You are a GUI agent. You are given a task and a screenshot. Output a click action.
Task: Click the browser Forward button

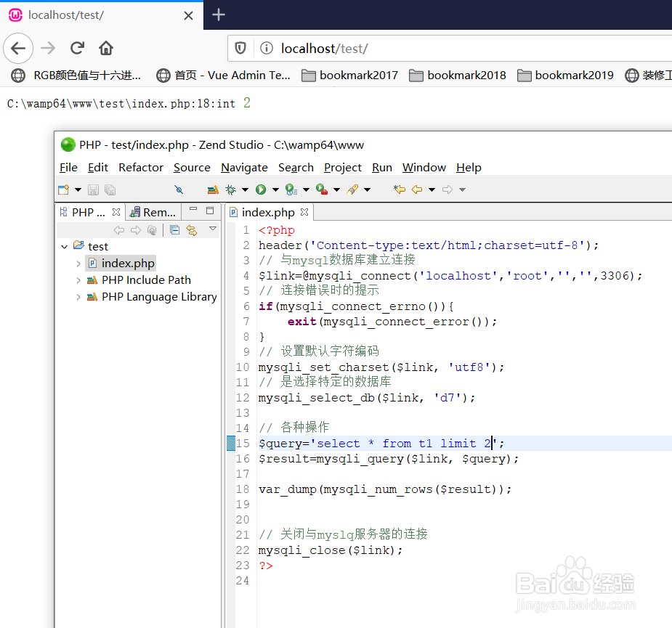48,48
